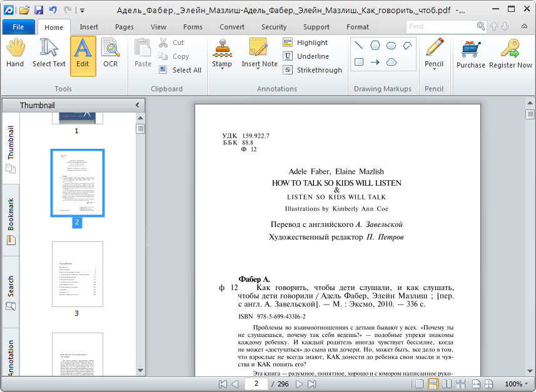
Task: Click the Undo arrow icon
Action: click(x=53, y=10)
